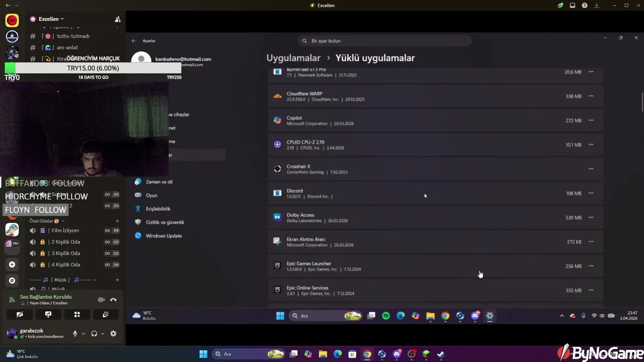The height and width of the screenshot is (362, 644).
Task: Click the Dolby Access app icon
Action: tap(277, 217)
